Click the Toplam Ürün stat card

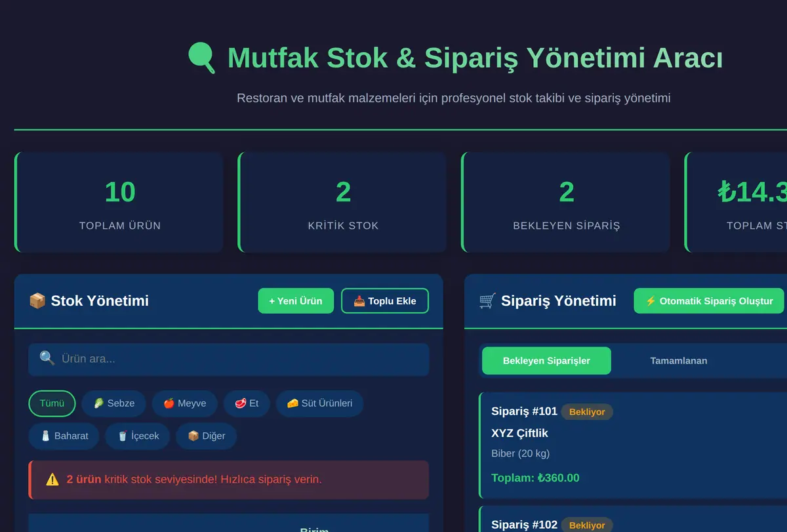[119, 202]
